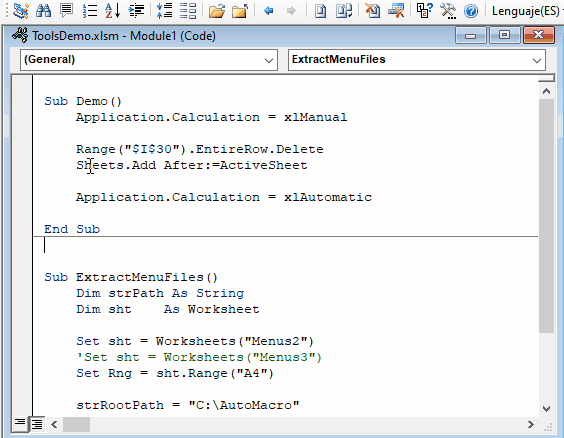Image resolution: width=564 pixels, height=438 pixels.
Task: Open the Lenguaje(ES) toolbar menu
Action: click(x=525, y=11)
